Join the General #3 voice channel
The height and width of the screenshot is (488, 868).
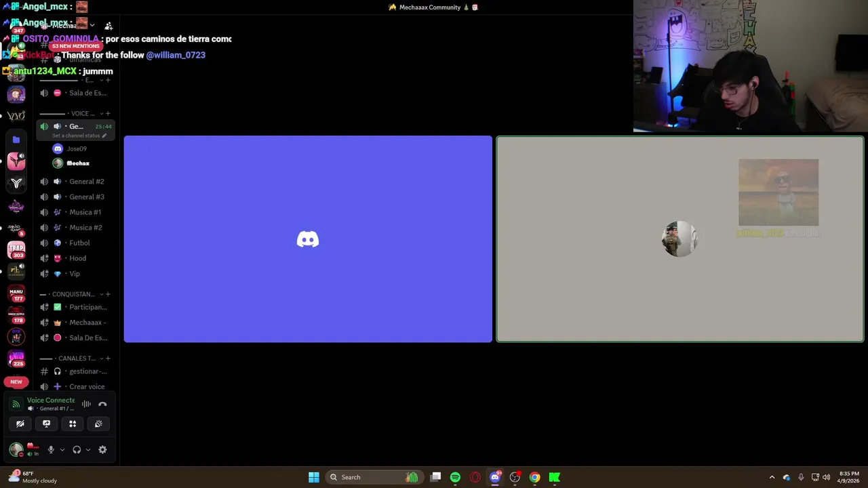pyautogui.click(x=75, y=197)
